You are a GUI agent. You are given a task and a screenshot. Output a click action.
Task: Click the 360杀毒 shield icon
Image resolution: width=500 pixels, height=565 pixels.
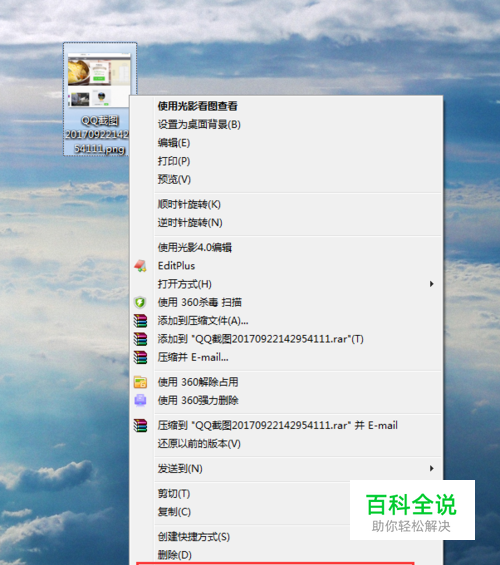[x=140, y=302]
